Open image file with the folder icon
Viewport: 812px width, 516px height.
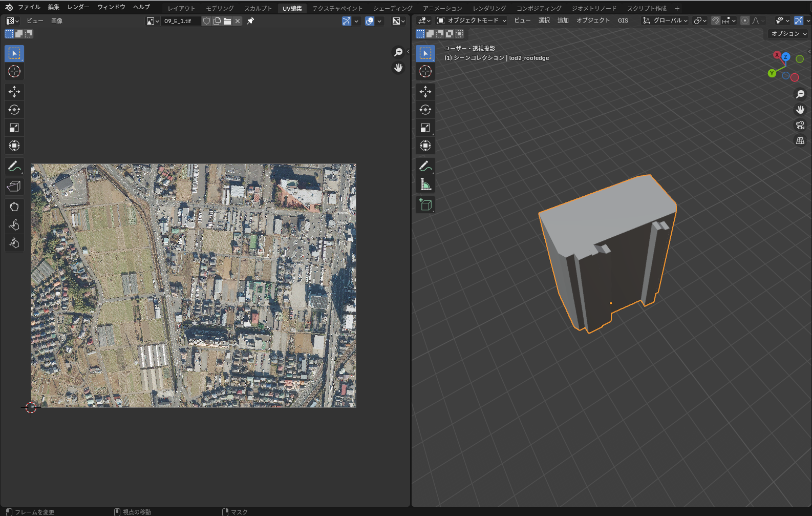tap(227, 21)
